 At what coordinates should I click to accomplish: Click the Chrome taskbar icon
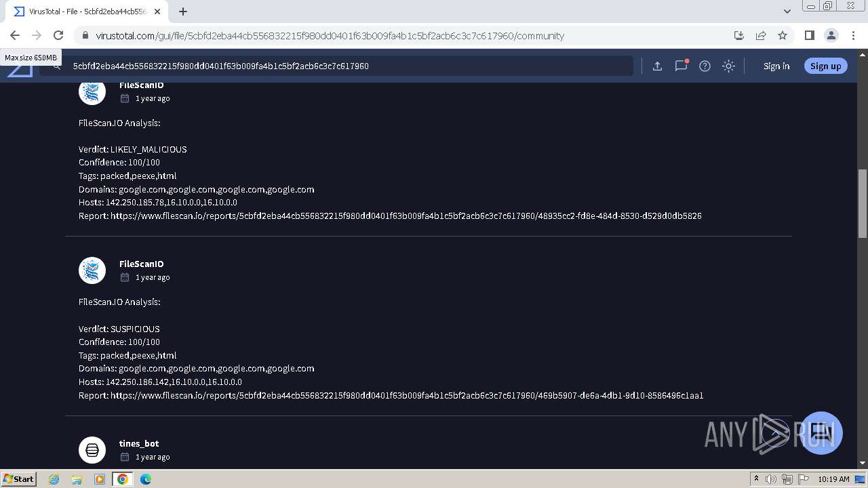123,479
